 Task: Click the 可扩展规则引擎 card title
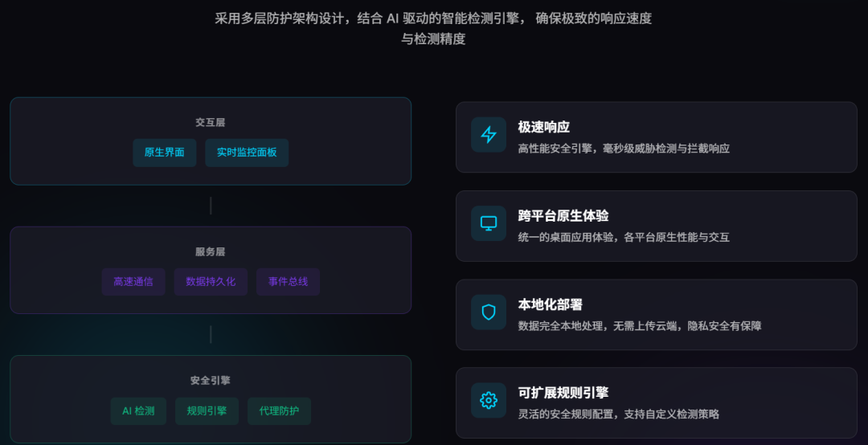point(563,393)
